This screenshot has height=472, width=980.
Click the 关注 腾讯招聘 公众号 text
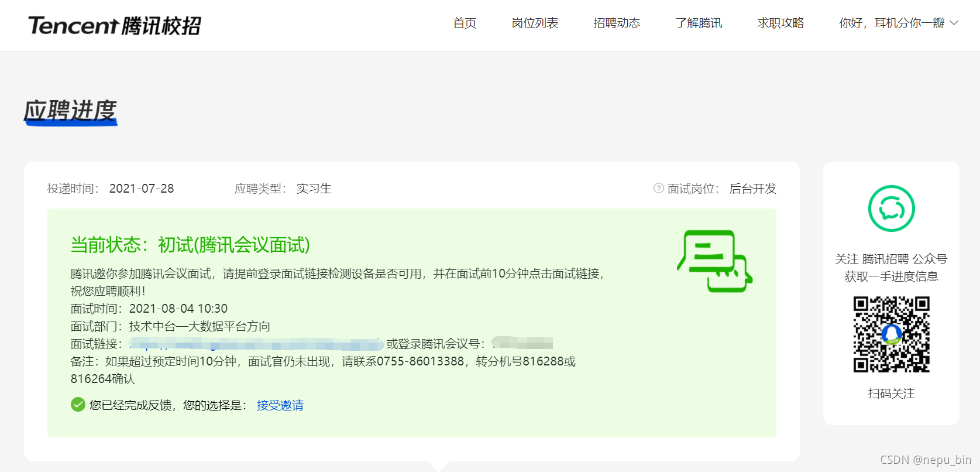tap(891, 259)
